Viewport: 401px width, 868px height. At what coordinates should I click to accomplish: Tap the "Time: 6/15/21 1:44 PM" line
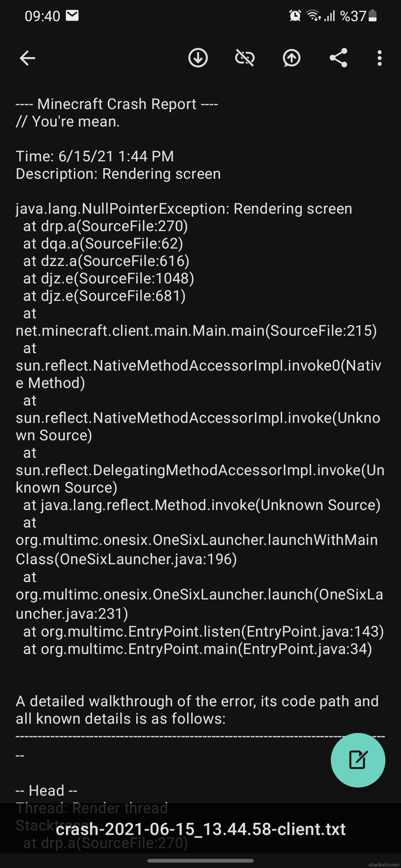click(95, 156)
